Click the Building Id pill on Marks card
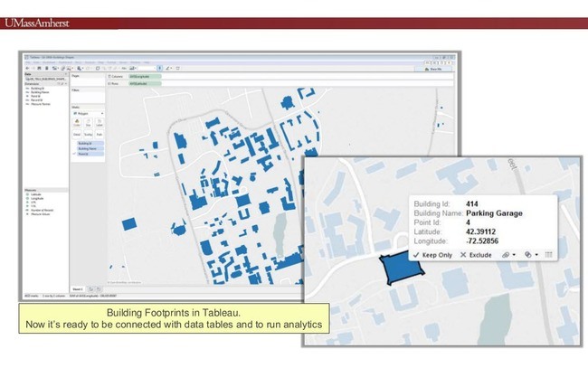 (90, 144)
